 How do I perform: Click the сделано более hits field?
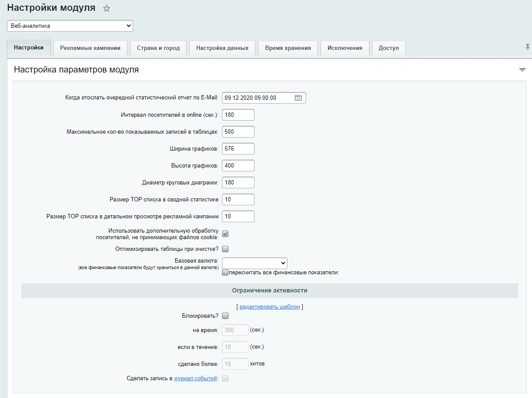235,364
